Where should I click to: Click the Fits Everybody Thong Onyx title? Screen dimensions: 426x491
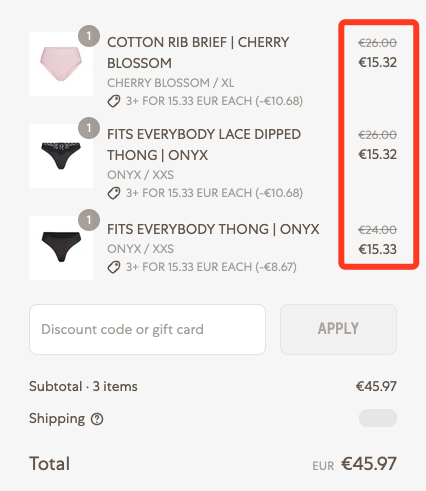(213, 229)
